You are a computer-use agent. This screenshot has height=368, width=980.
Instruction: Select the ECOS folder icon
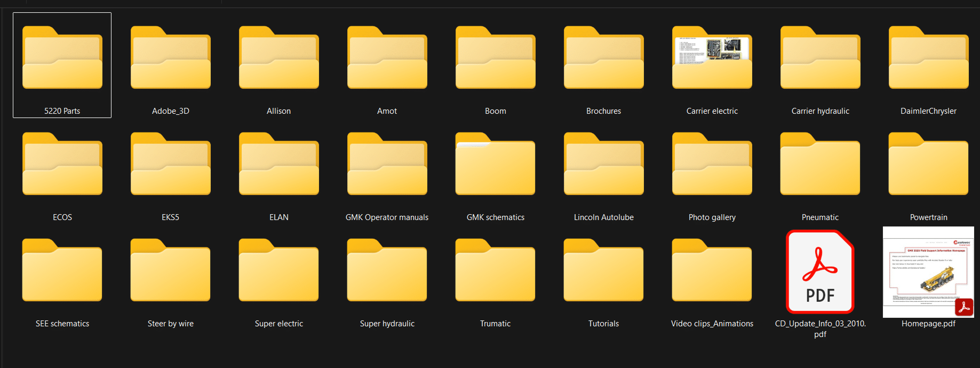point(62,163)
